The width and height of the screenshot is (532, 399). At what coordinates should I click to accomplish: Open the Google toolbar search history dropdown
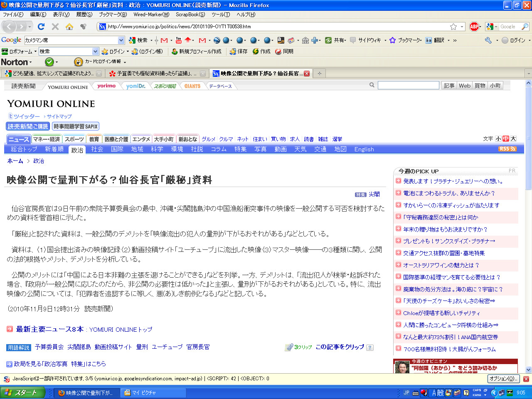(x=121, y=40)
